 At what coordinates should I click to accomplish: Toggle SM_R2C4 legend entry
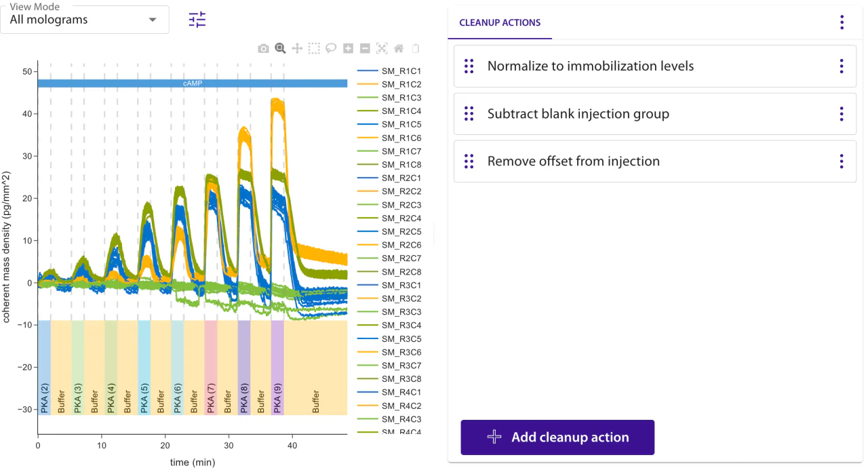389,218
